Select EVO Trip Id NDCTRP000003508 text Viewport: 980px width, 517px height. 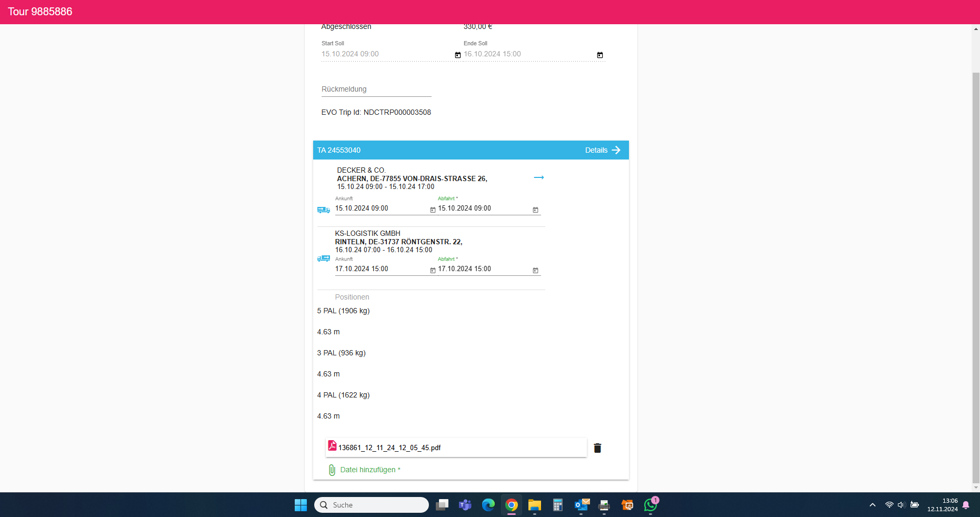[x=376, y=112]
